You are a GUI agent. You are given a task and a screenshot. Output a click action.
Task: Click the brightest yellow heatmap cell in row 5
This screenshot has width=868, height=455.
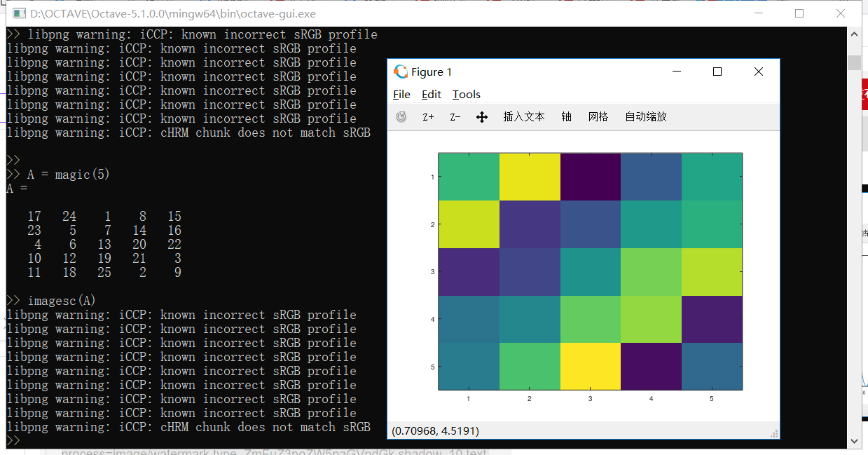(x=591, y=366)
